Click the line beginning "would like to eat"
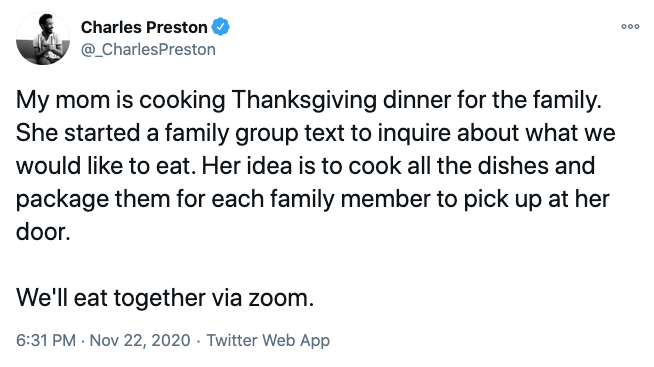The image size is (654, 367). point(305,166)
